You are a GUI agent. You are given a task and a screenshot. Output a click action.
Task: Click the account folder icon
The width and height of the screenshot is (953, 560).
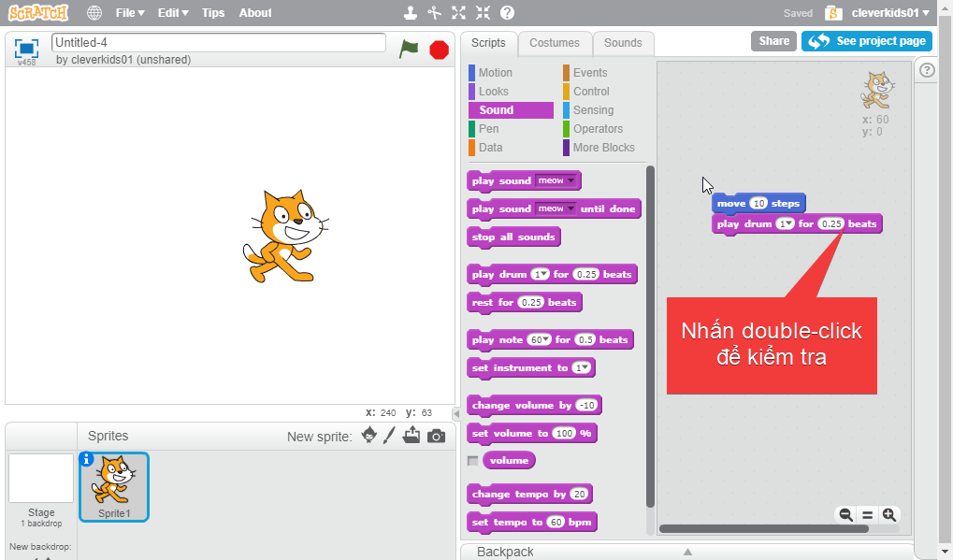[833, 13]
